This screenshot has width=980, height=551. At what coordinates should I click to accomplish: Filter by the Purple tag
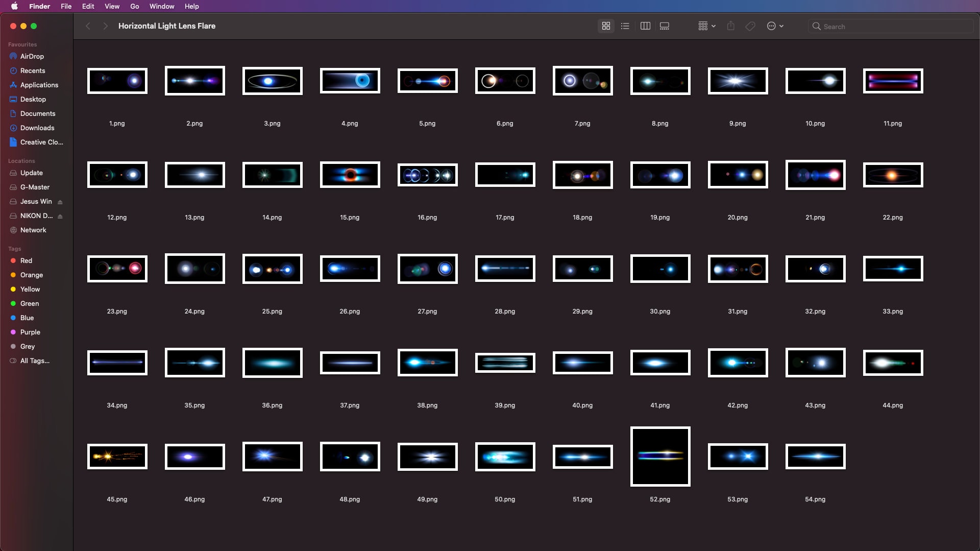30,332
